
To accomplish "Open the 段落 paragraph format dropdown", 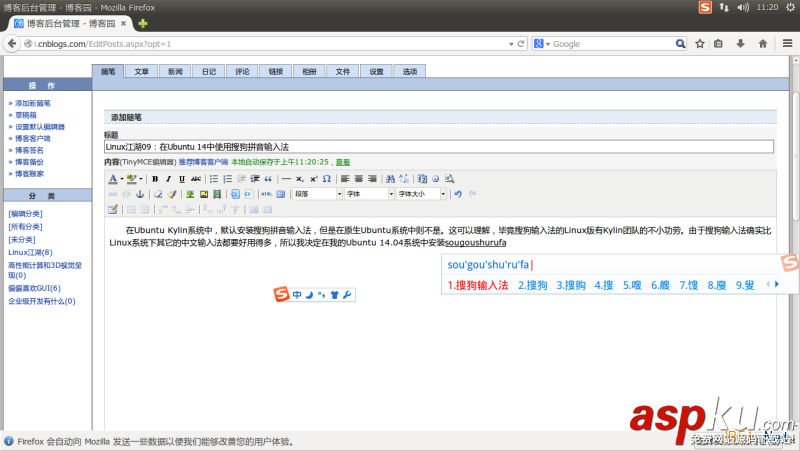I will (x=339, y=194).
